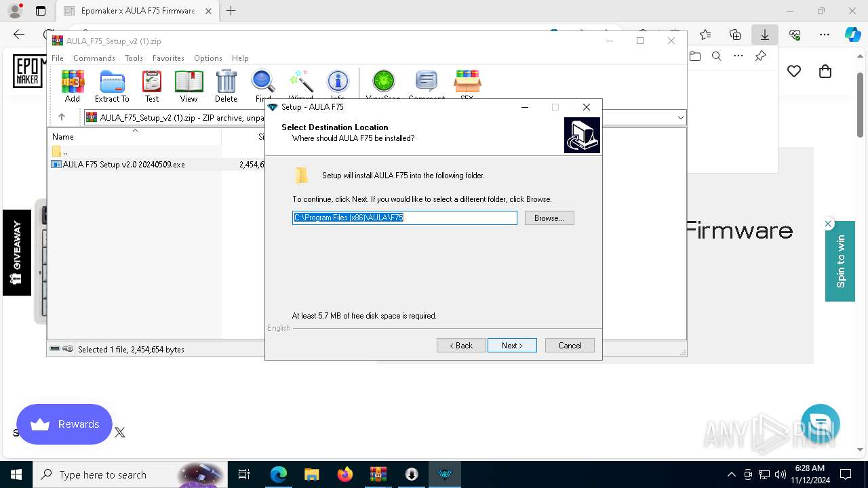Open the Copilot icon in browser
868x488 pixels.
pyautogui.click(x=853, y=35)
